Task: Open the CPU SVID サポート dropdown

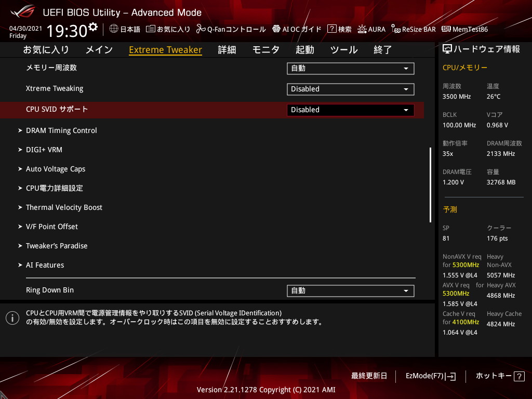Action: (x=351, y=110)
